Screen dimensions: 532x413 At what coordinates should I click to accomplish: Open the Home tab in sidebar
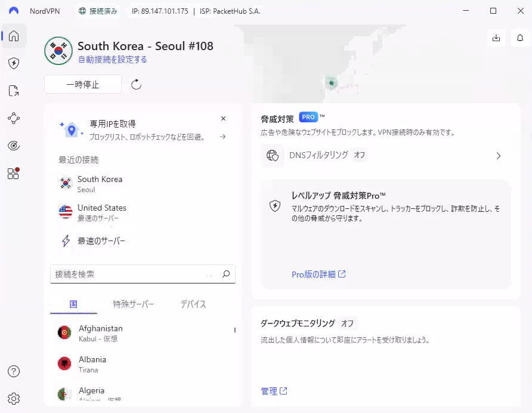pos(14,36)
